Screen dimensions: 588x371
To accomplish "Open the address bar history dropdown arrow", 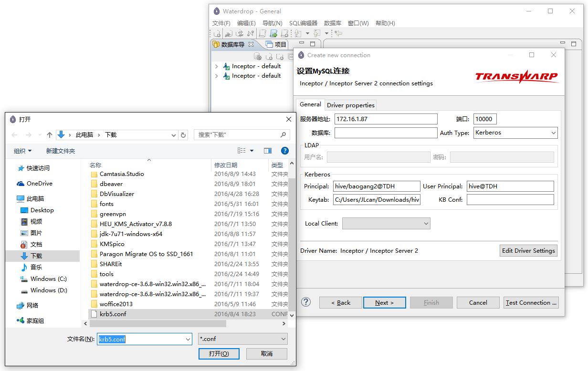I will pos(174,135).
